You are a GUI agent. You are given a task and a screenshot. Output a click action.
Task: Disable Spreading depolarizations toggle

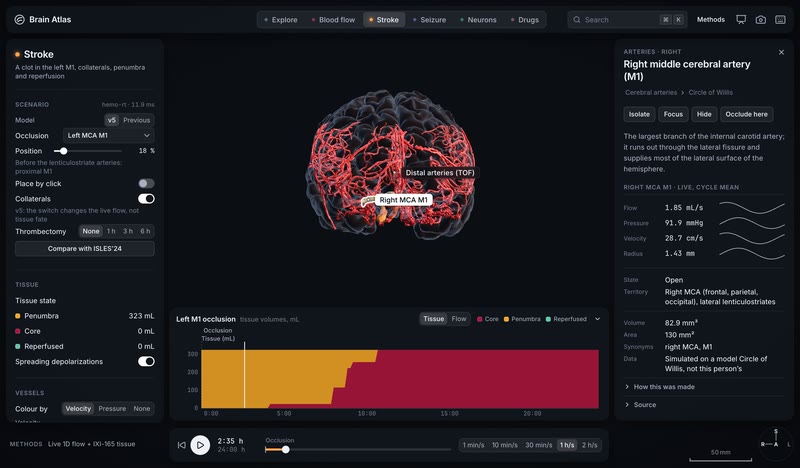tap(146, 361)
